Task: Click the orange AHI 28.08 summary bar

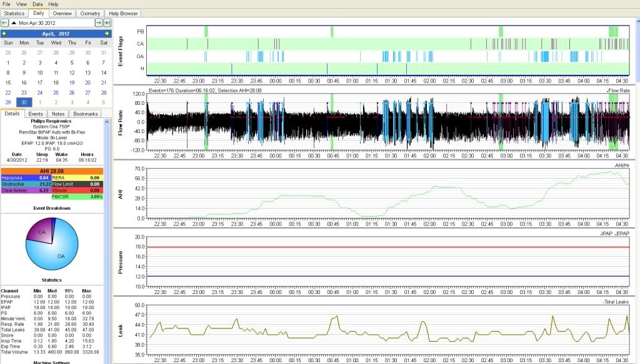Action: point(52,171)
